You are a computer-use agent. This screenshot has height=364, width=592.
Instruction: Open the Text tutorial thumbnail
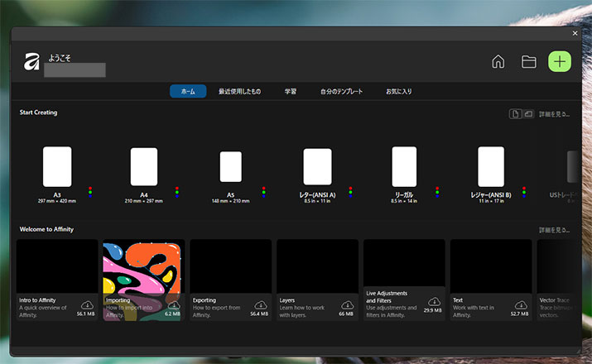pyautogui.click(x=491, y=266)
